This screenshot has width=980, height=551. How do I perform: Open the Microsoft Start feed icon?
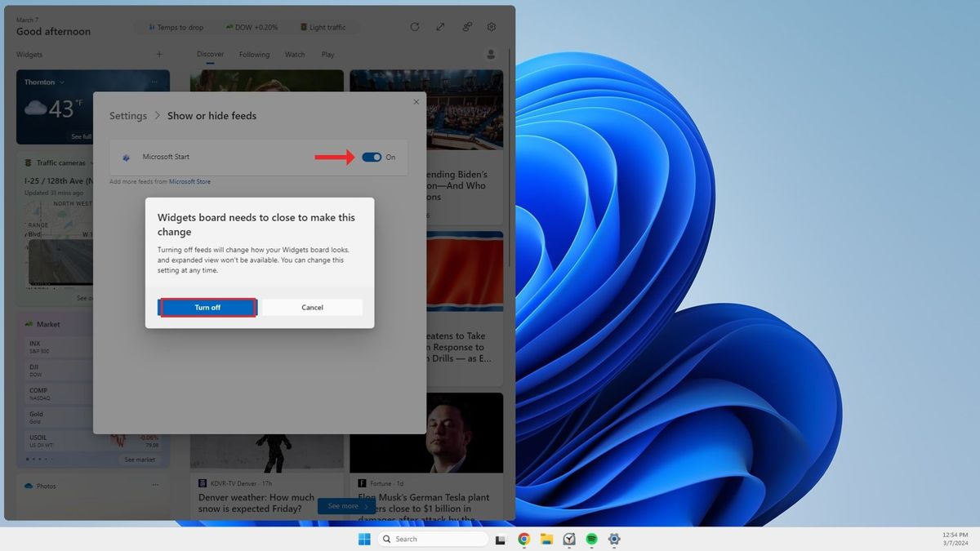127,157
